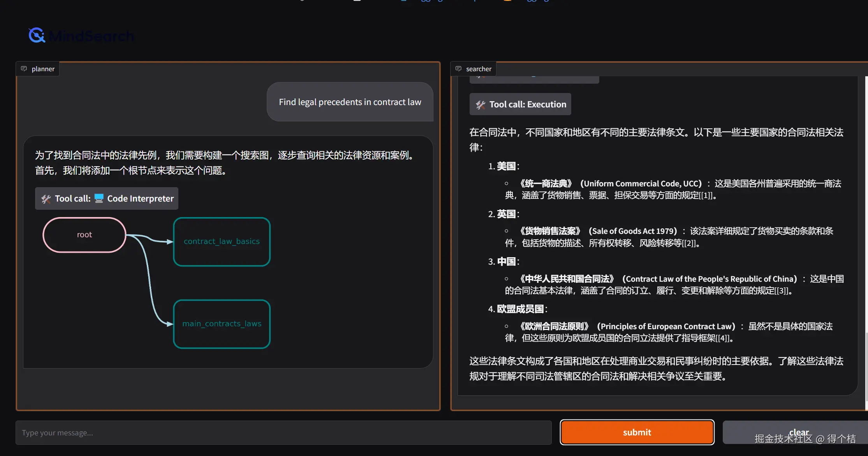
Task: Select the root node in search graph
Action: pos(85,235)
